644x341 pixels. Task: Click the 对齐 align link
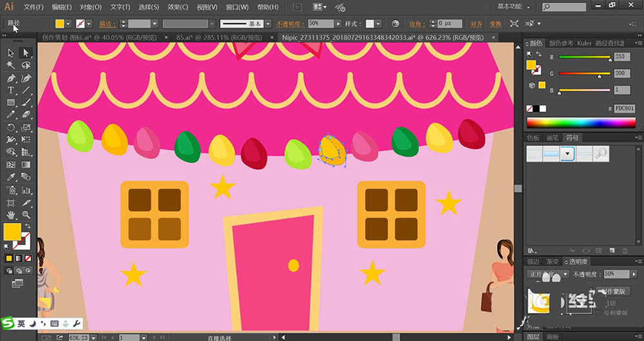tap(477, 24)
